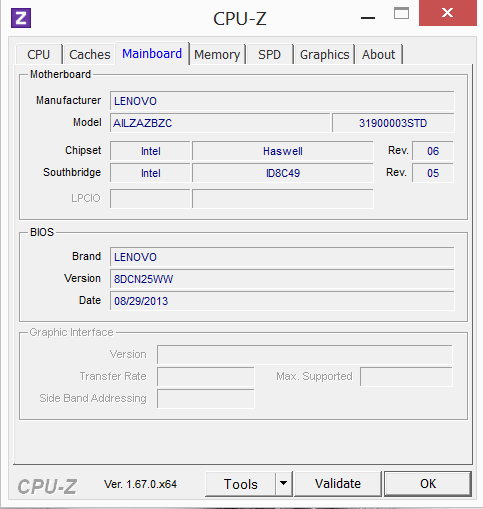Switch to the CPU tab
This screenshot has width=483, height=509.
(x=39, y=54)
